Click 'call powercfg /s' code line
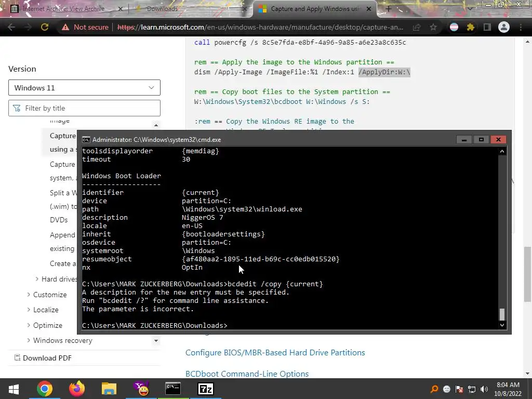 click(x=300, y=43)
